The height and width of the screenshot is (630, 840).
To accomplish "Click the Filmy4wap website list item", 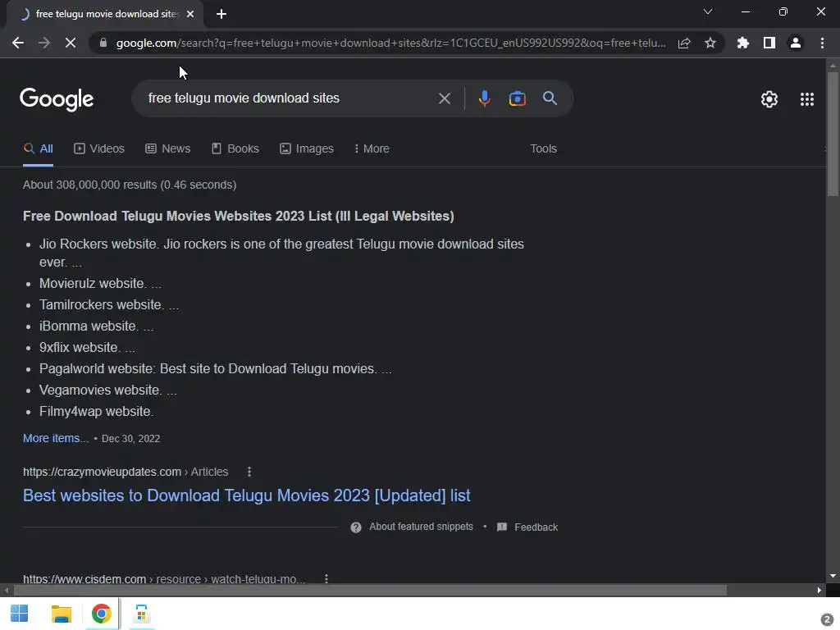I will tap(97, 412).
